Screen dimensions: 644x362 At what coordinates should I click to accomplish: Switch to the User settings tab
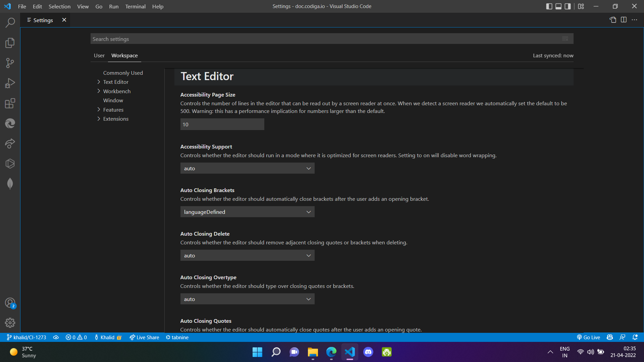99,55
